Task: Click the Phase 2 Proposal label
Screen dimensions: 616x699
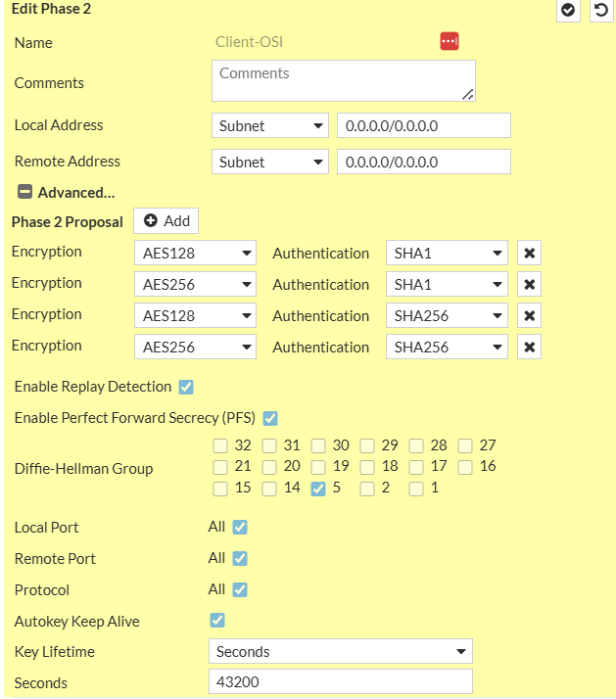Action: pyautogui.click(x=67, y=222)
